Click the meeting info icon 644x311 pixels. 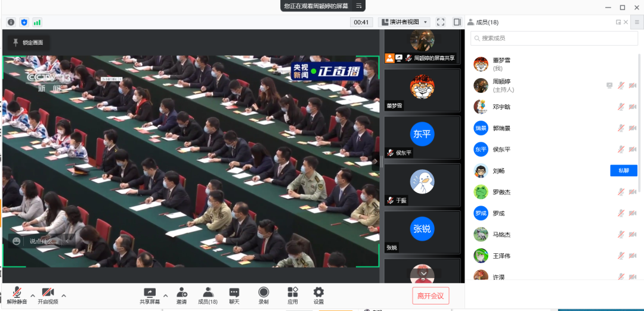(11, 22)
